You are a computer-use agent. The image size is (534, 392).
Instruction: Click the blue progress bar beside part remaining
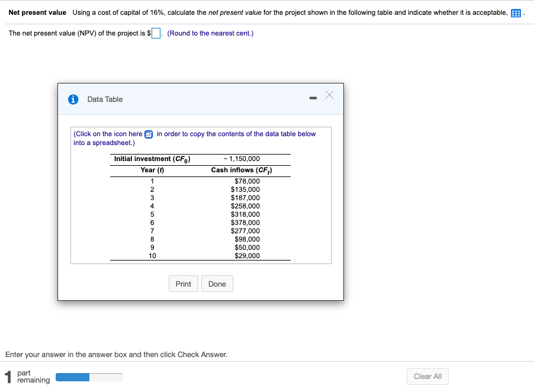coord(72,376)
